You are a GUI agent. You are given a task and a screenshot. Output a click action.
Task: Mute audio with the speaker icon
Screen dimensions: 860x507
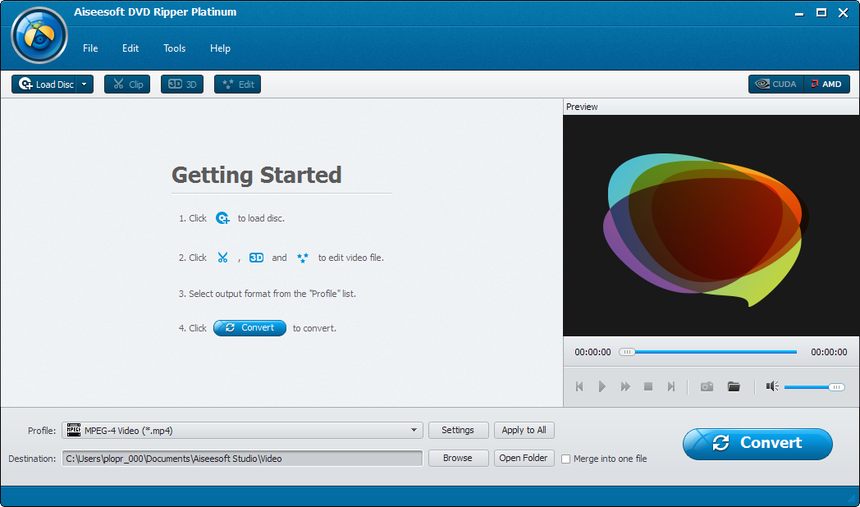[x=772, y=387]
